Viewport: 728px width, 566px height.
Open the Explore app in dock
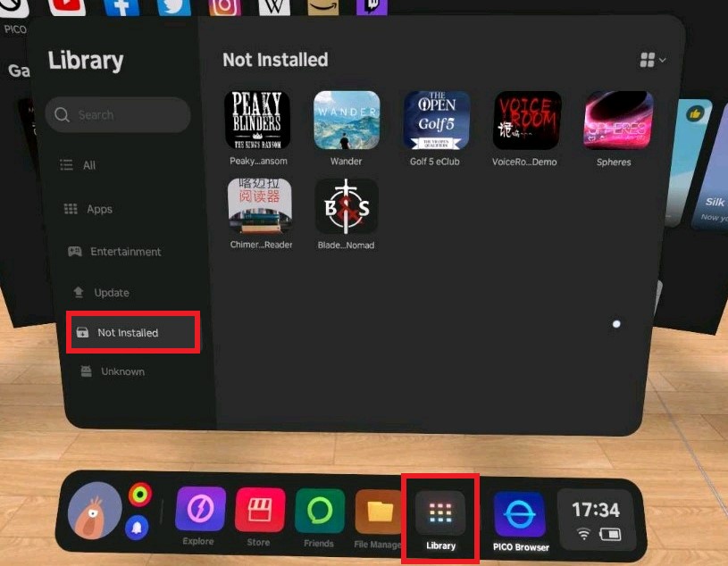(x=200, y=512)
